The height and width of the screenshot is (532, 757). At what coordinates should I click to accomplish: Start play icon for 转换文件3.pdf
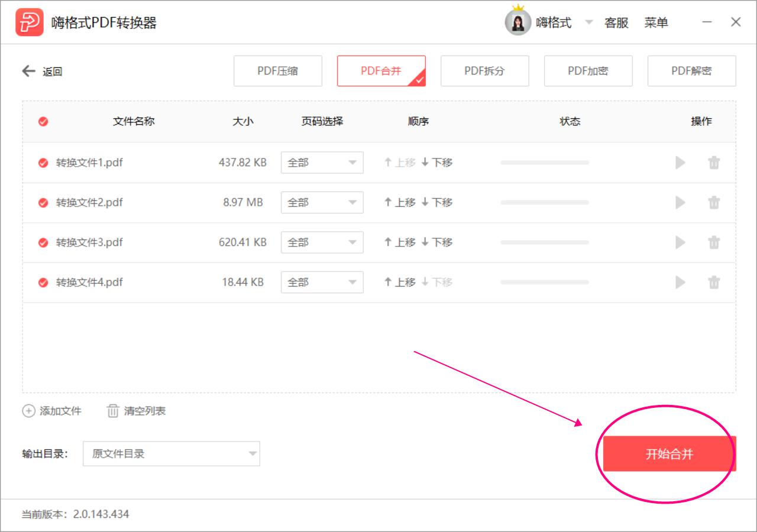coord(680,242)
